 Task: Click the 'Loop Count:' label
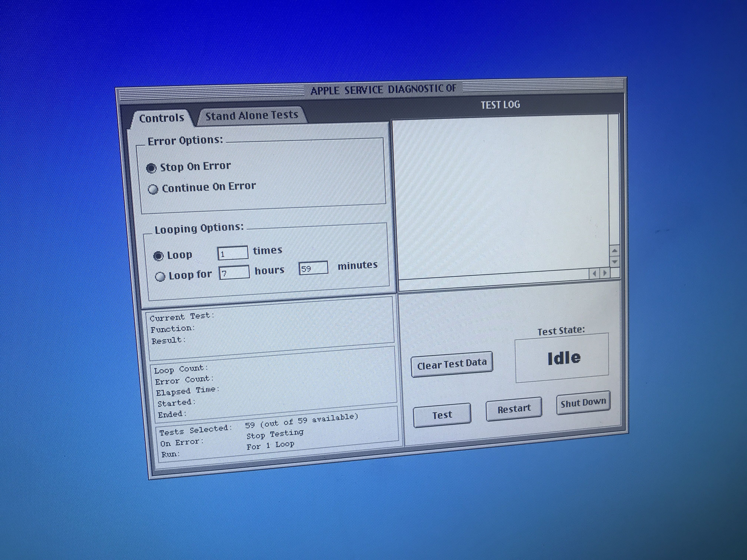point(181,369)
